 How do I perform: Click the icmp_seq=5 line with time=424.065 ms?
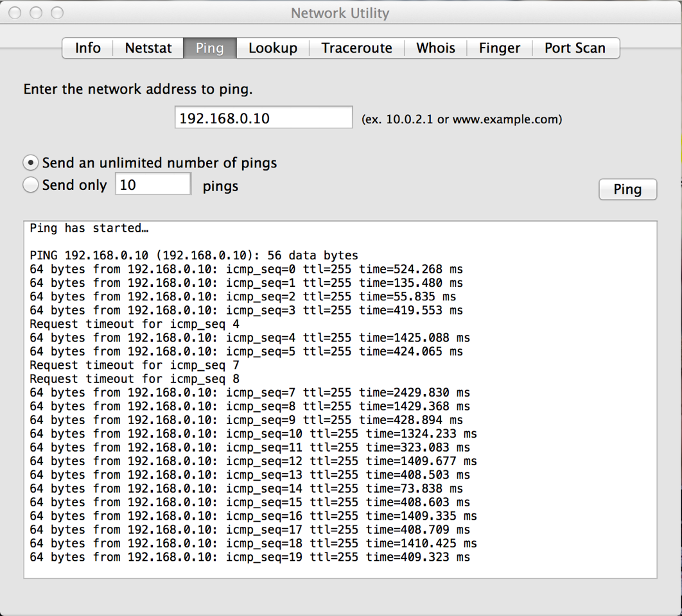(x=246, y=352)
